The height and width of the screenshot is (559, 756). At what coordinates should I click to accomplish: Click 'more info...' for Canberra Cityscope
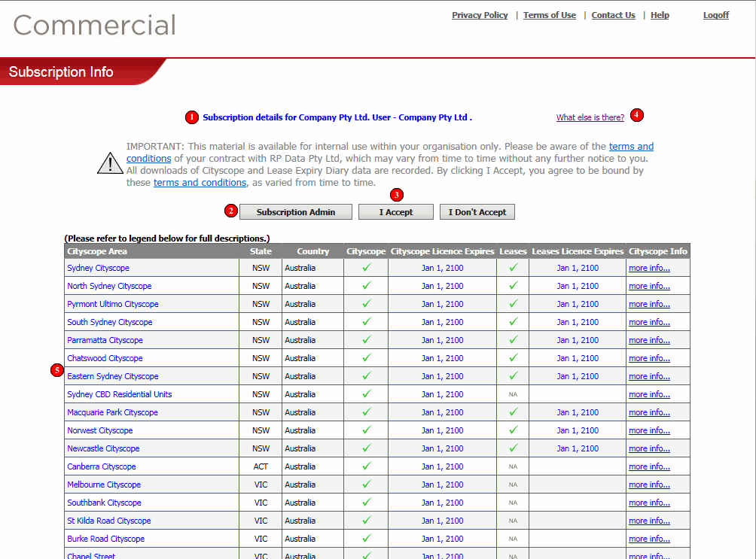[x=649, y=466]
